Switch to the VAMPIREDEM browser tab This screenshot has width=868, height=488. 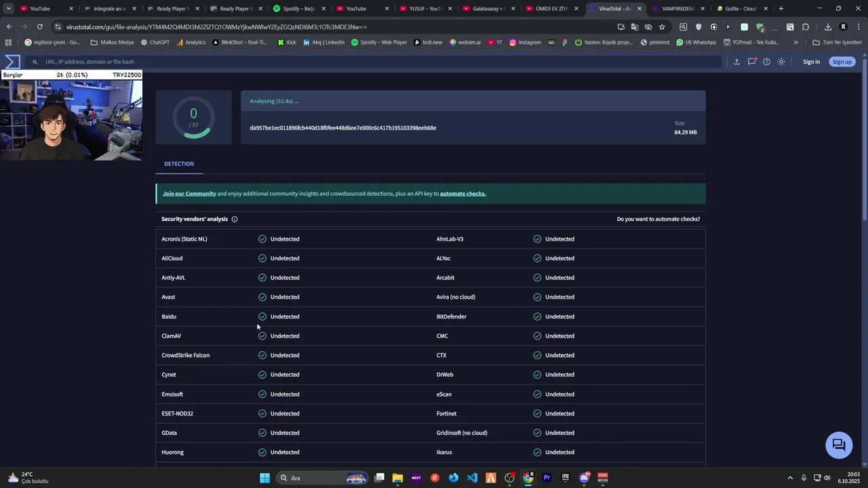click(x=677, y=9)
